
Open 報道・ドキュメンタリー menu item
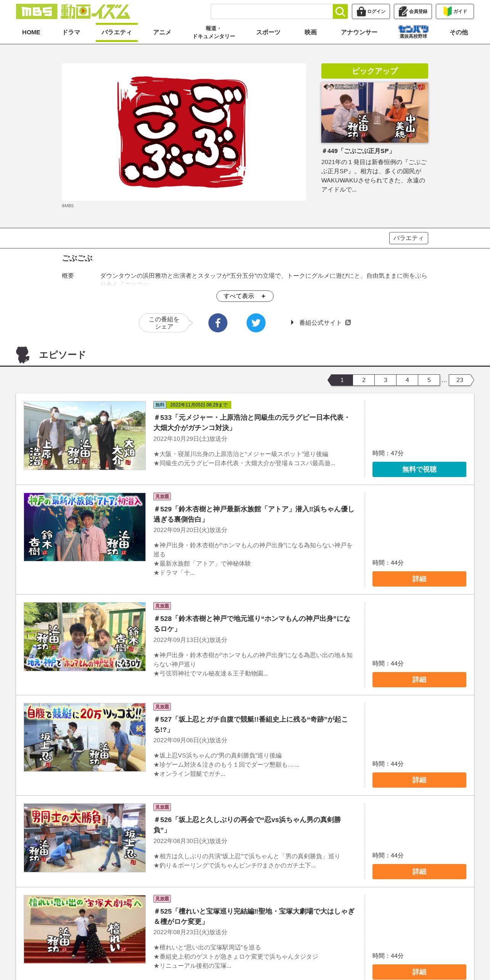tap(214, 32)
